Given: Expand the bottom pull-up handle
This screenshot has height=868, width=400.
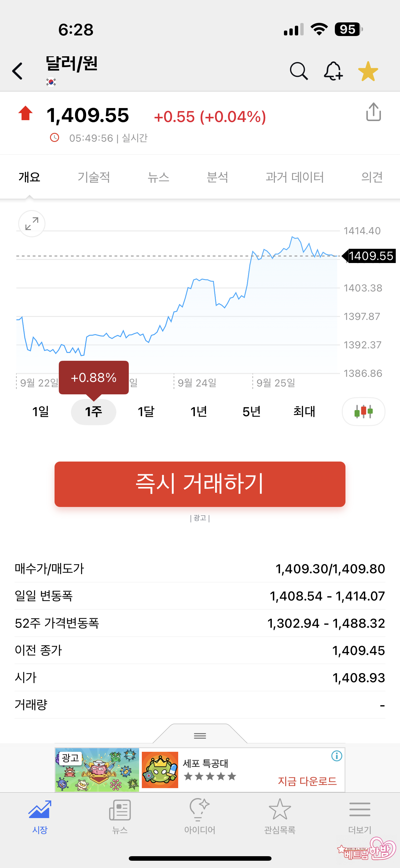Looking at the screenshot, I should click(200, 735).
